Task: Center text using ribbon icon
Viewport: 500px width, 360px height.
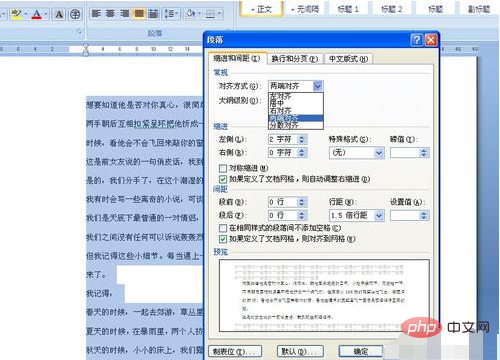Action: 110,14
